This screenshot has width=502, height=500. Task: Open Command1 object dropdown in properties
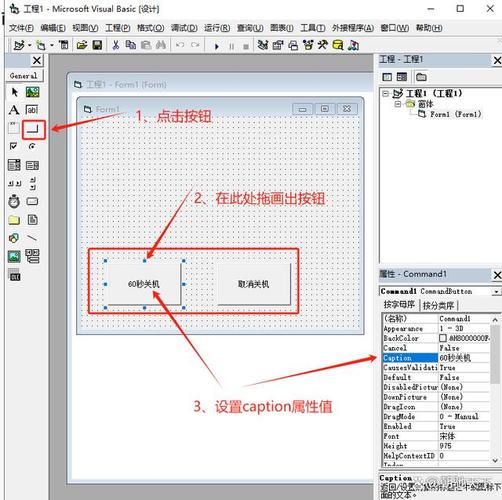pos(496,292)
